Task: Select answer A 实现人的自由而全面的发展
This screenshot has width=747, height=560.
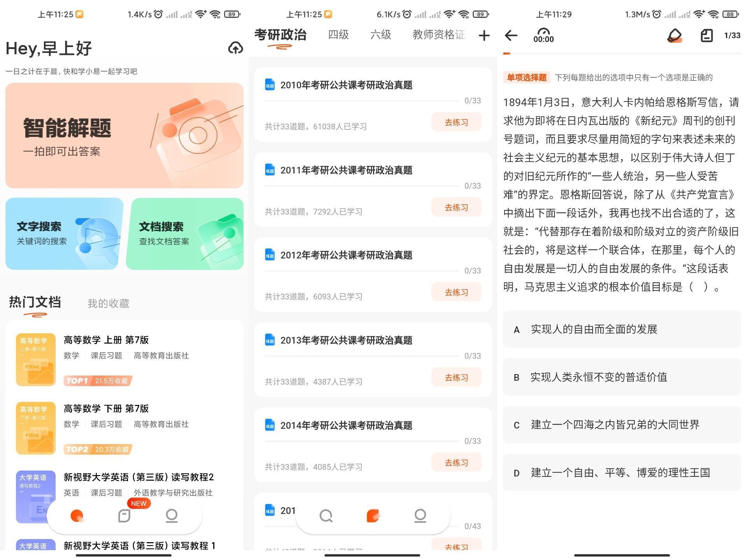Action: pos(622,329)
